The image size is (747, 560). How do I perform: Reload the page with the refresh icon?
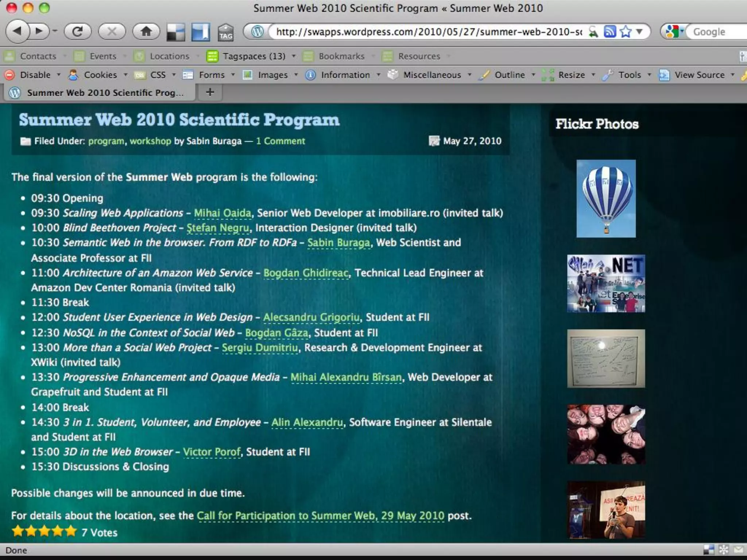point(77,32)
